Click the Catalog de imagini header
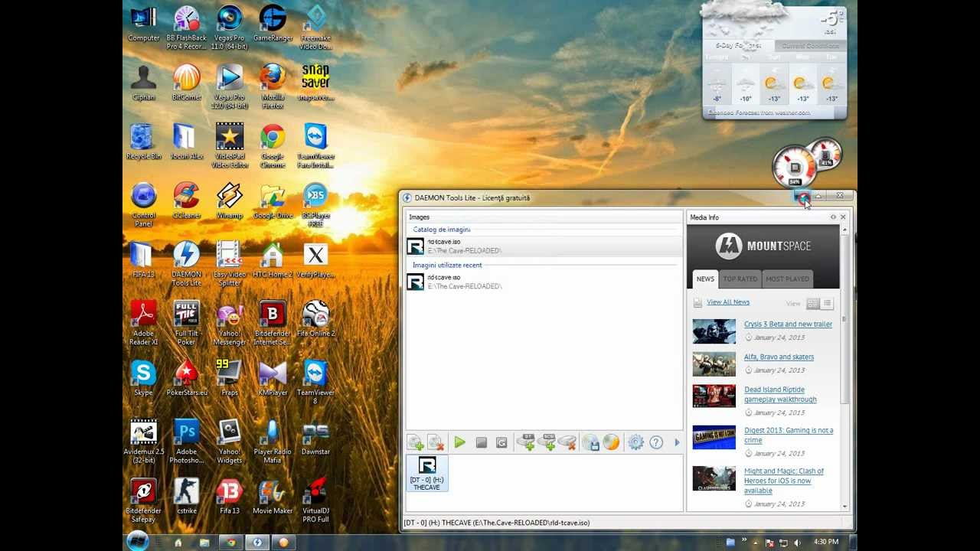 point(442,230)
